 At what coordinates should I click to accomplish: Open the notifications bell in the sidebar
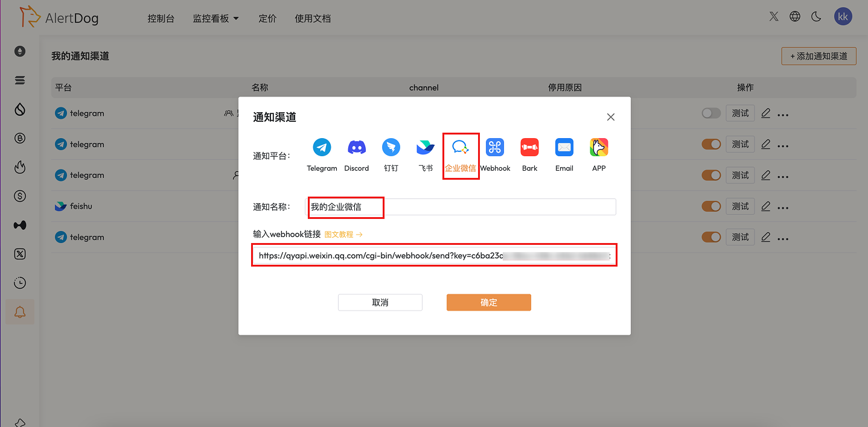click(x=20, y=312)
